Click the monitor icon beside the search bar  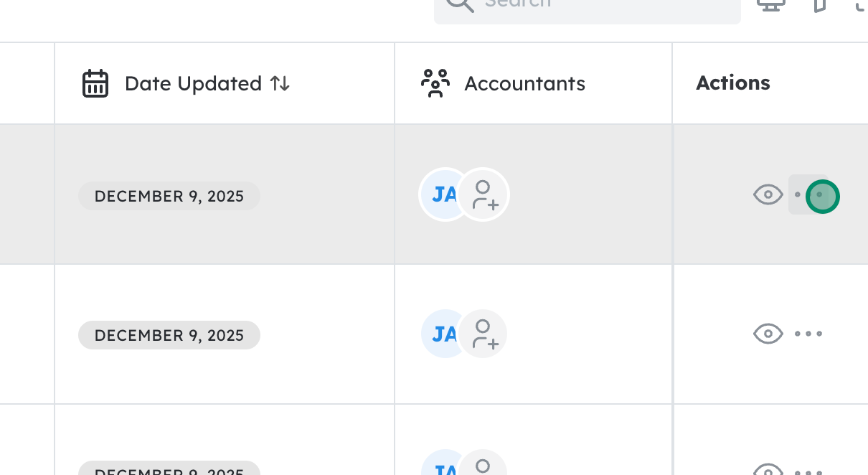(x=771, y=5)
